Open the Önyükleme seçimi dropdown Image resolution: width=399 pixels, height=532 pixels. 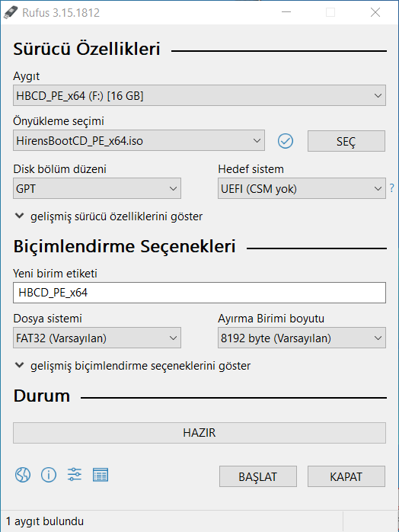pyautogui.click(x=139, y=140)
